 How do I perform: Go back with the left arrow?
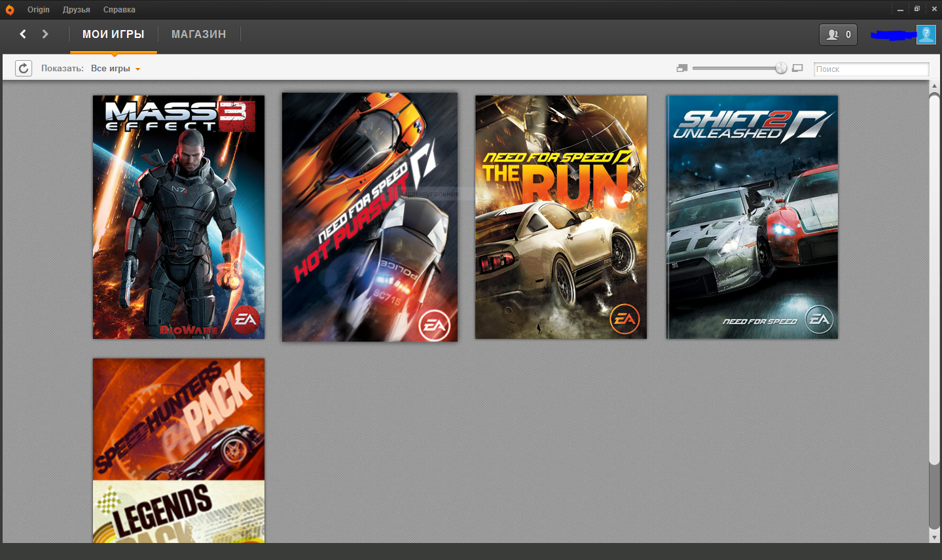click(x=23, y=34)
